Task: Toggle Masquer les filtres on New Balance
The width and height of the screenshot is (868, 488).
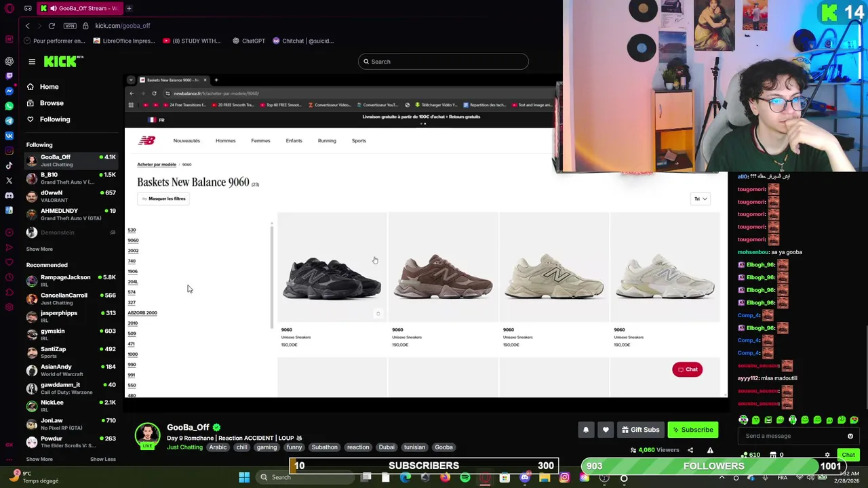Action: tap(163, 199)
